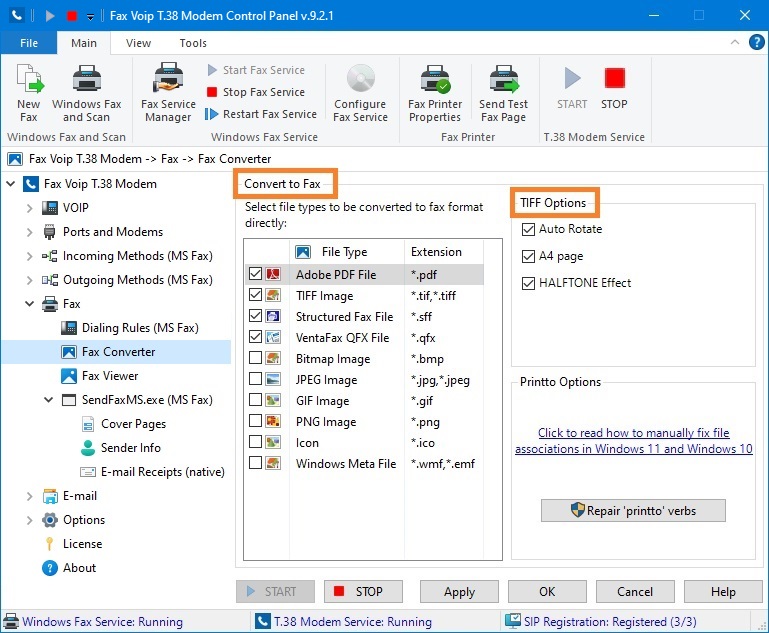The height and width of the screenshot is (633, 769).
Task: Collapse the ribbon with the caret arrow
Action: pos(735,42)
